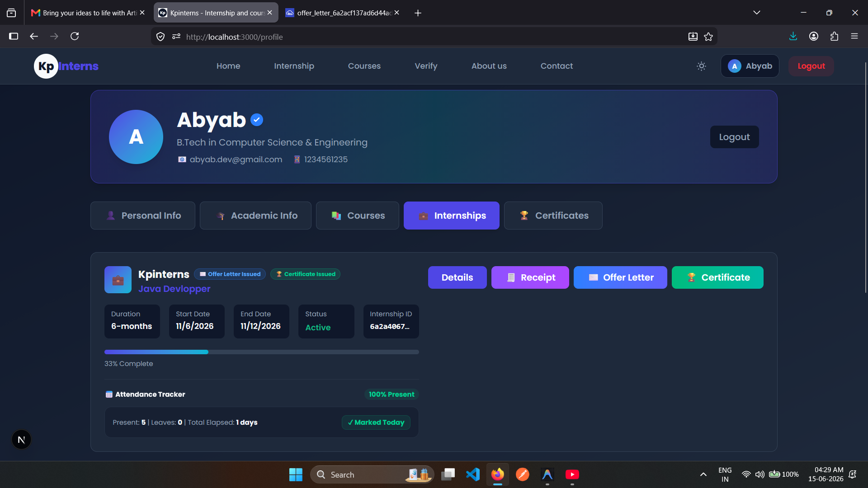Open the green Certificate button
The width and height of the screenshot is (868, 488).
point(717,277)
